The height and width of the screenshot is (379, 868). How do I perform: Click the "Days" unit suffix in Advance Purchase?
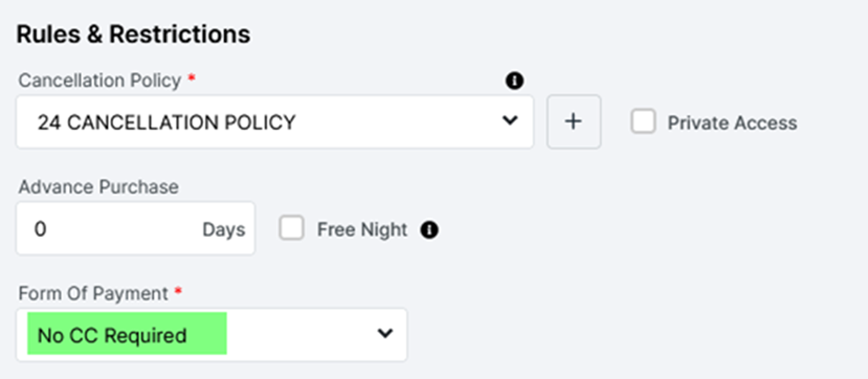click(223, 230)
